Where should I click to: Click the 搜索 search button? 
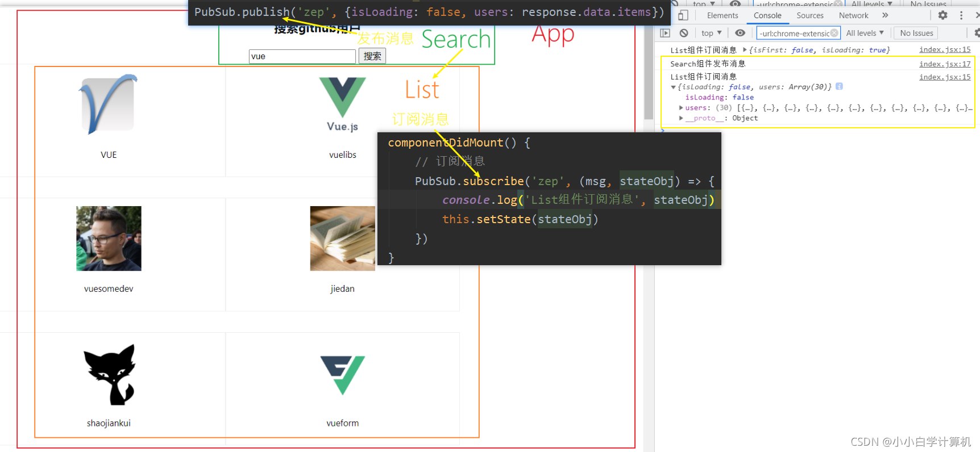point(372,56)
